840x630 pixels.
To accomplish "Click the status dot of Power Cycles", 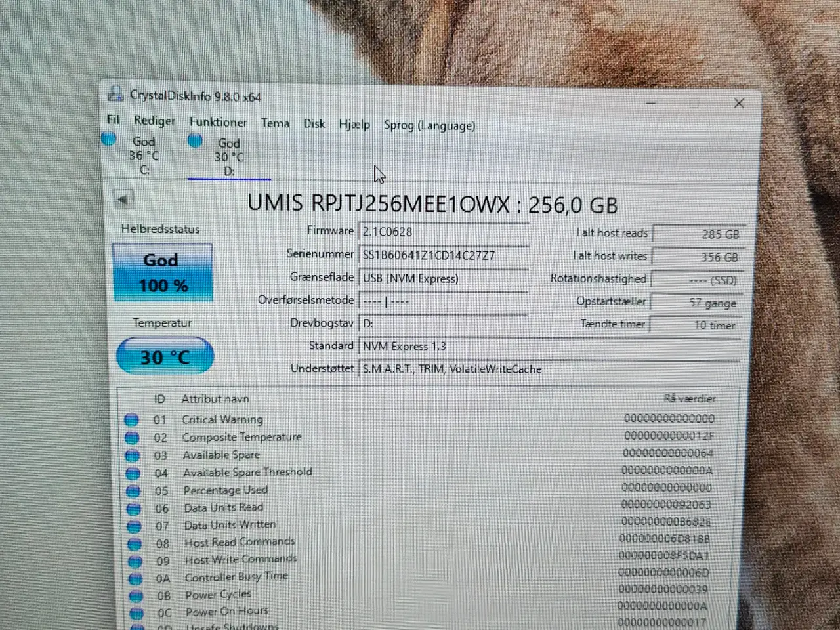I will tap(136, 596).
